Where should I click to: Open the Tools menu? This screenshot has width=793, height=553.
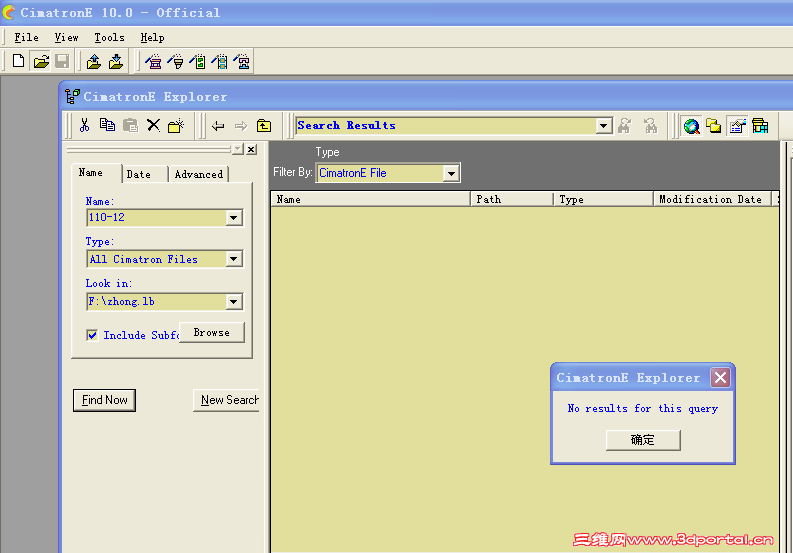tap(109, 37)
